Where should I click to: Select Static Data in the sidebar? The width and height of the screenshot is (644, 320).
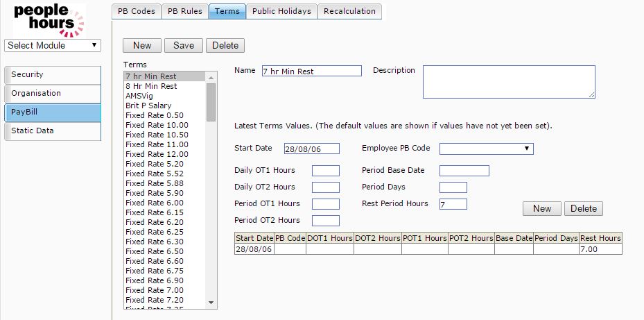point(53,131)
